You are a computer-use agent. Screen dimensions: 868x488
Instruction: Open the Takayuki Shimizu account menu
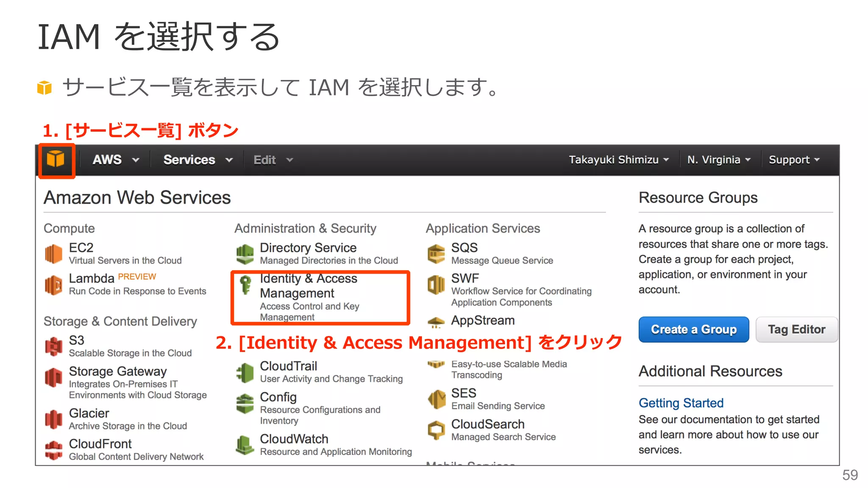pyautogui.click(x=619, y=160)
